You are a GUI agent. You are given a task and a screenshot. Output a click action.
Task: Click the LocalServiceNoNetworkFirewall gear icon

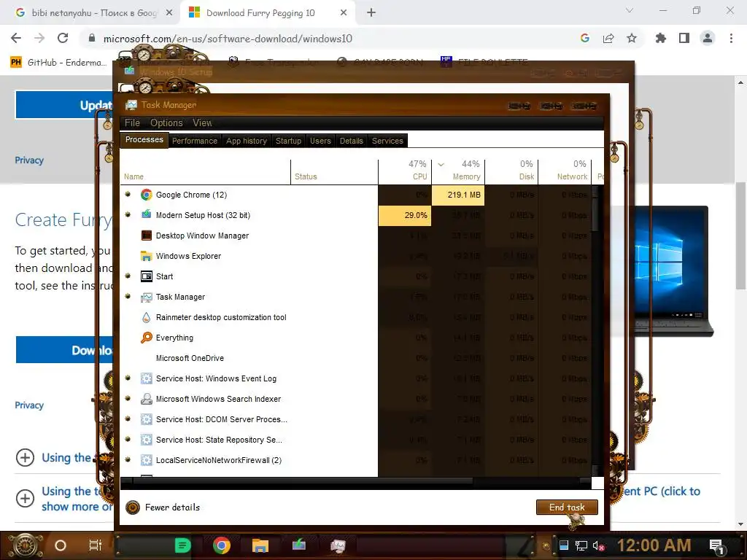click(146, 460)
